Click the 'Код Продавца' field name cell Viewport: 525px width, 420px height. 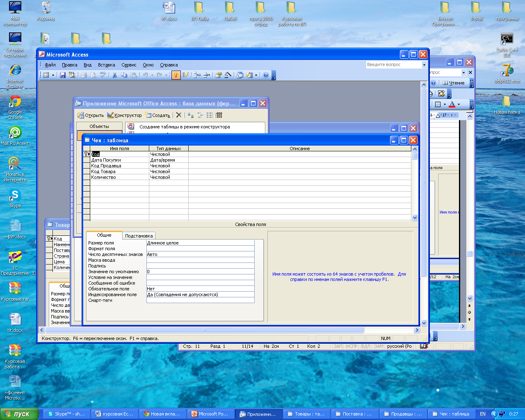(x=119, y=166)
